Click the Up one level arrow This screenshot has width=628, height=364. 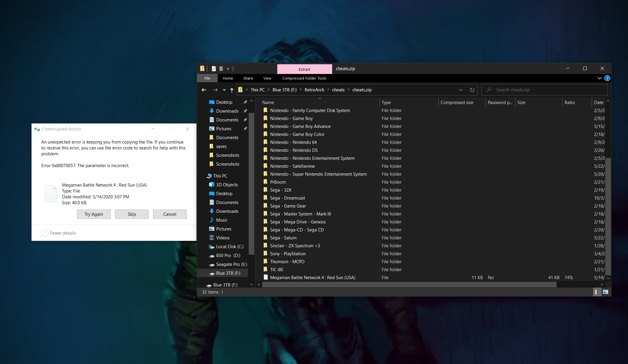[x=232, y=90]
